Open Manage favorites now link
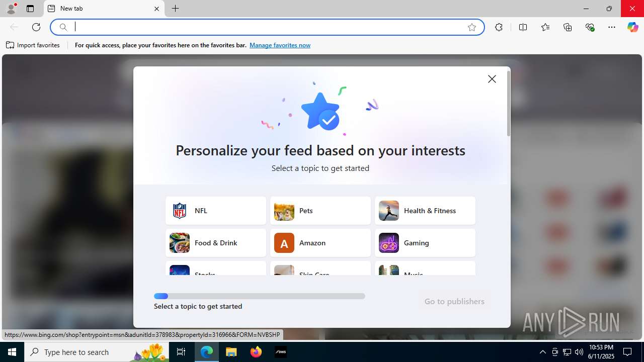The height and width of the screenshot is (362, 644). [x=280, y=45]
